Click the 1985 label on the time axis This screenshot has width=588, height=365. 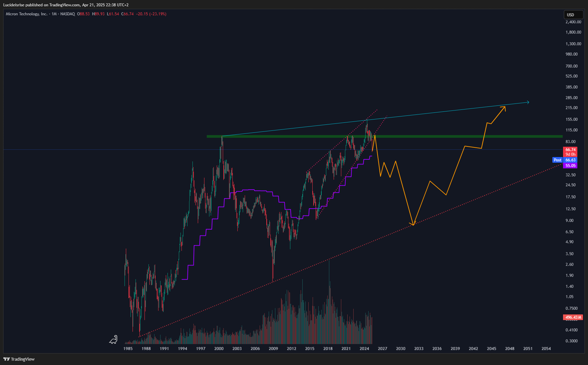128,349
